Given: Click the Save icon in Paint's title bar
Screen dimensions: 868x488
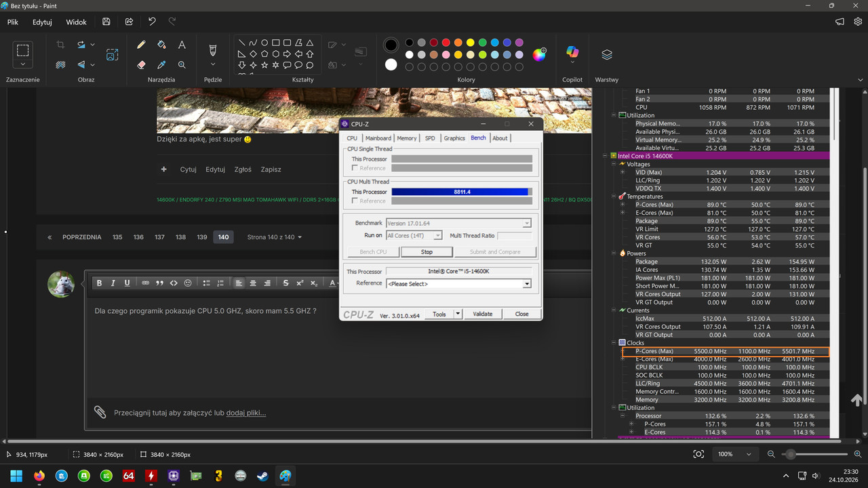Looking at the screenshot, I should [x=106, y=22].
